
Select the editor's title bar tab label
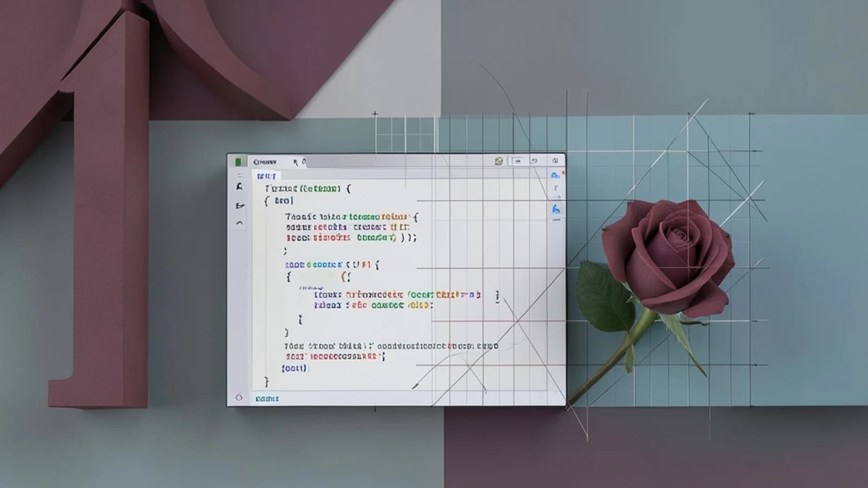265,162
